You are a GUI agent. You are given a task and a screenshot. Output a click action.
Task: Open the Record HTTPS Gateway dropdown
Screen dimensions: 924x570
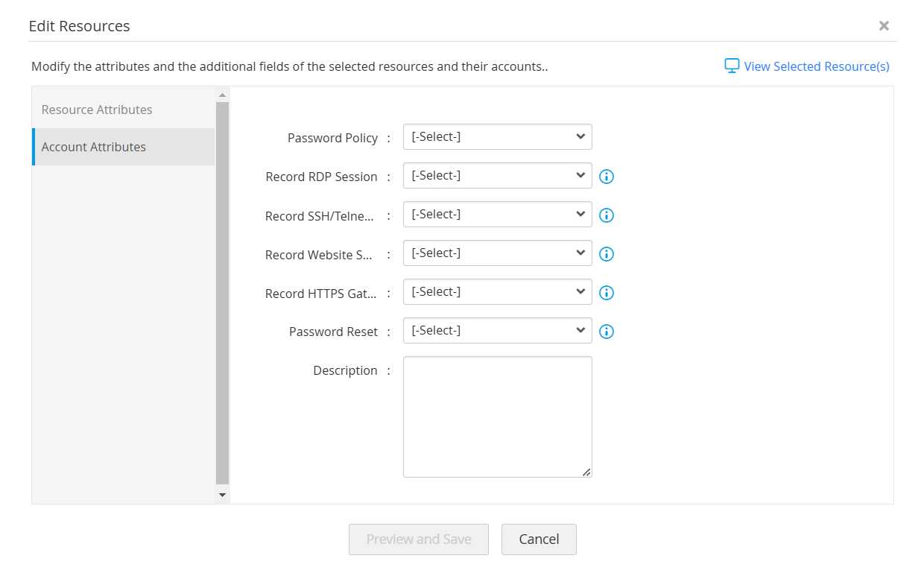pyautogui.click(x=497, y=292)
